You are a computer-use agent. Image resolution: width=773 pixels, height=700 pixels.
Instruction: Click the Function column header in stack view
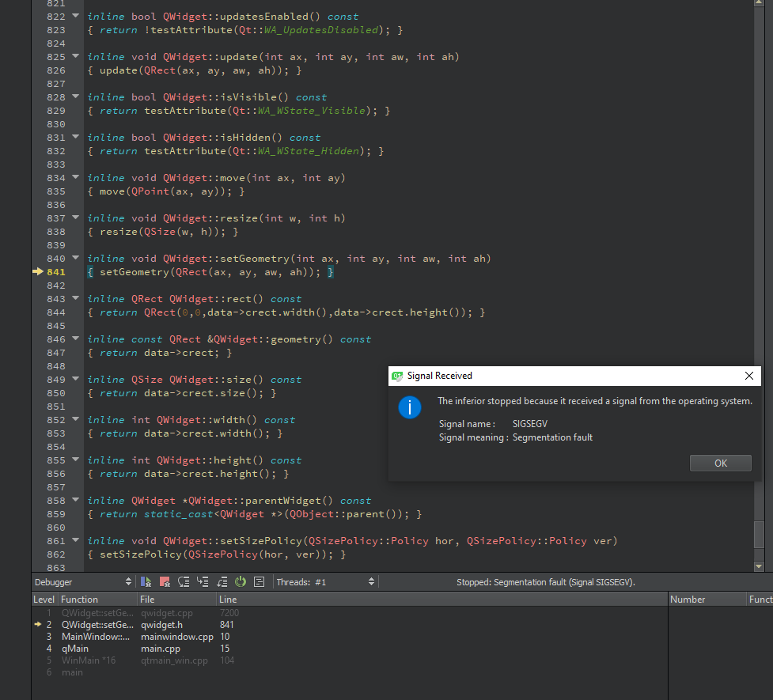pos(97,599)
